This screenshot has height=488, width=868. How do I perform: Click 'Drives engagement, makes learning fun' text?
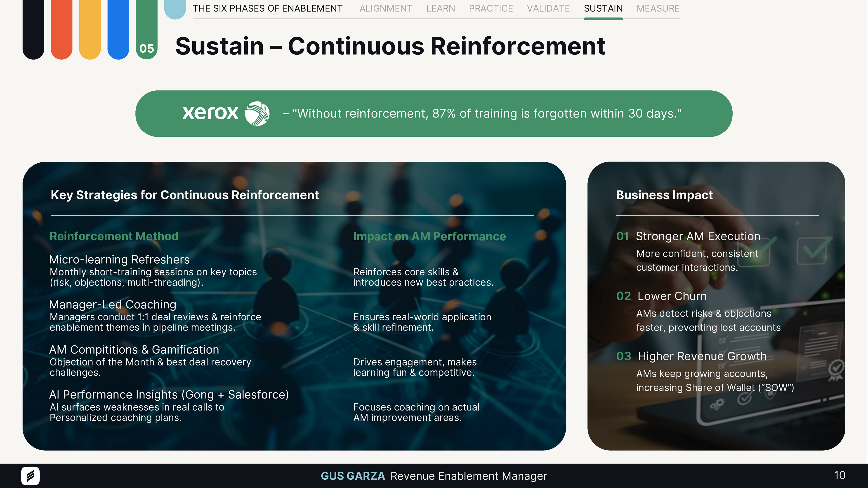[415, 367]
